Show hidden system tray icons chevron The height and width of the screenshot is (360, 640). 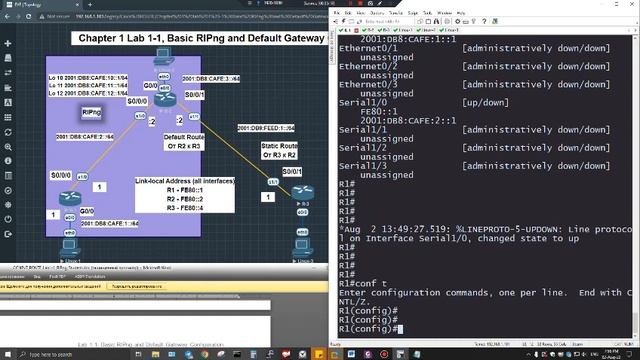tap(528, 354)
